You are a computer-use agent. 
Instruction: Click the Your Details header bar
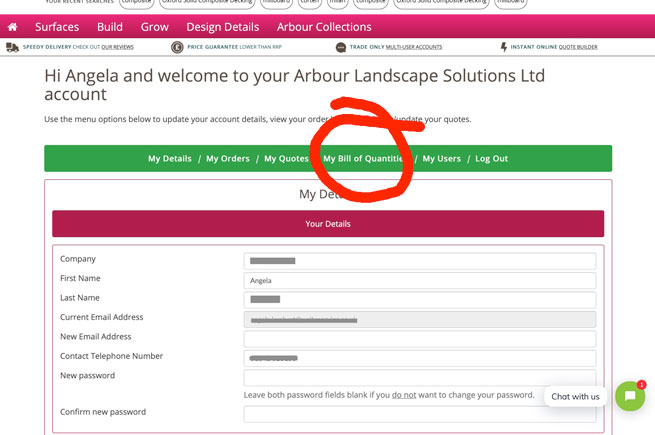[x=328, y=224]
